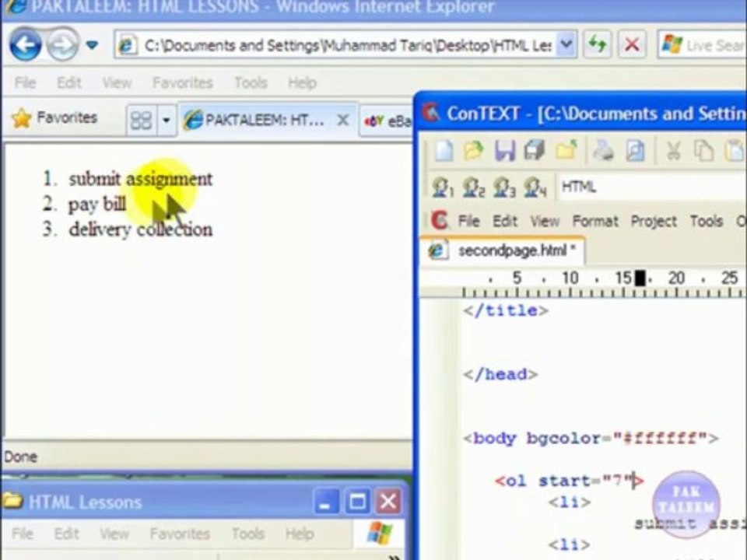Screen dimensions: 747x560
Task: Open Favorites menu in HTML Lessons window
Action: [180, 534]
